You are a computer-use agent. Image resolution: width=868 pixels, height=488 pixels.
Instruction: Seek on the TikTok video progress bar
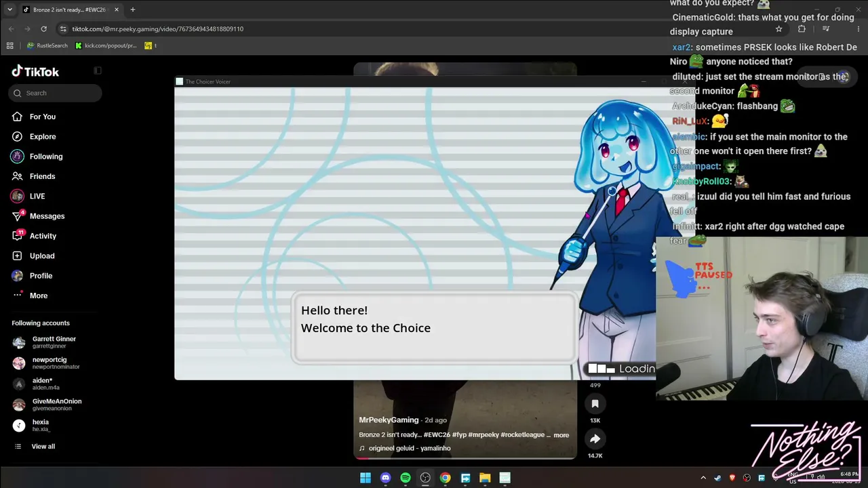[x=465, y=458]
